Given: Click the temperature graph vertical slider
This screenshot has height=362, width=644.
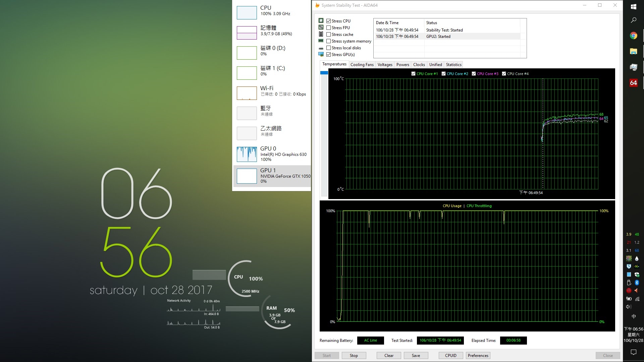Looking at the screenshot, I should (x=324, y=73).
